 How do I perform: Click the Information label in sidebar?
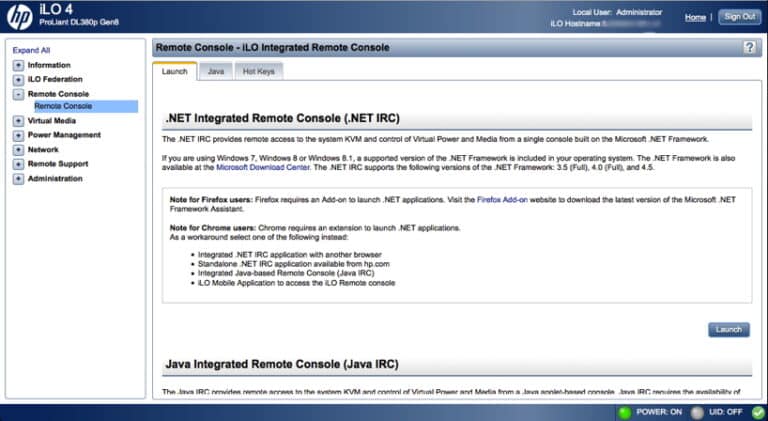coord(49,65)
